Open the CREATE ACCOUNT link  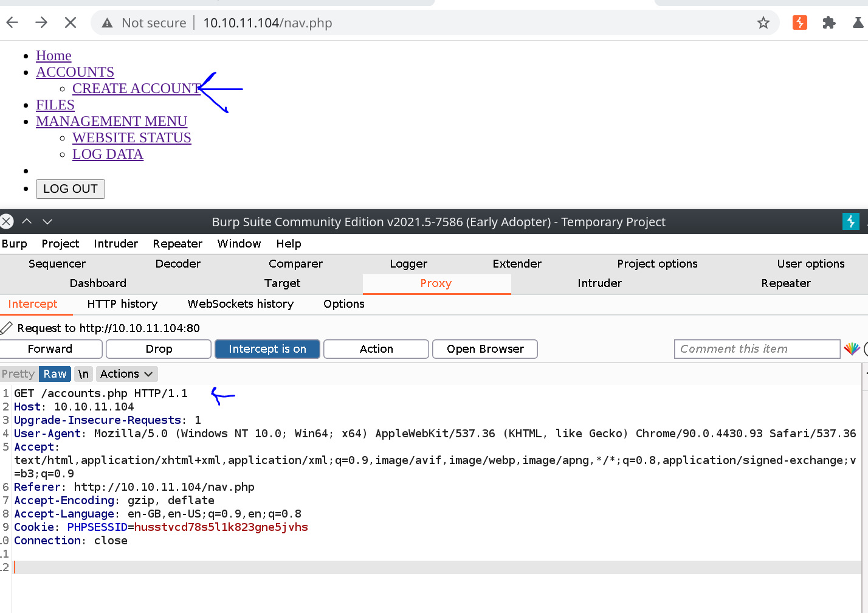click(x=136, y=89)
